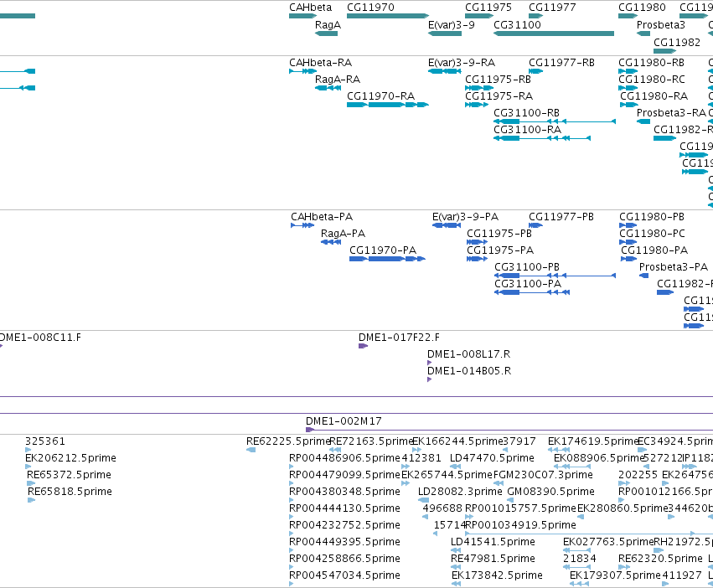713x588 pixels.
Task: Click RE65372.5prime EST label
Action: point(69,475)
